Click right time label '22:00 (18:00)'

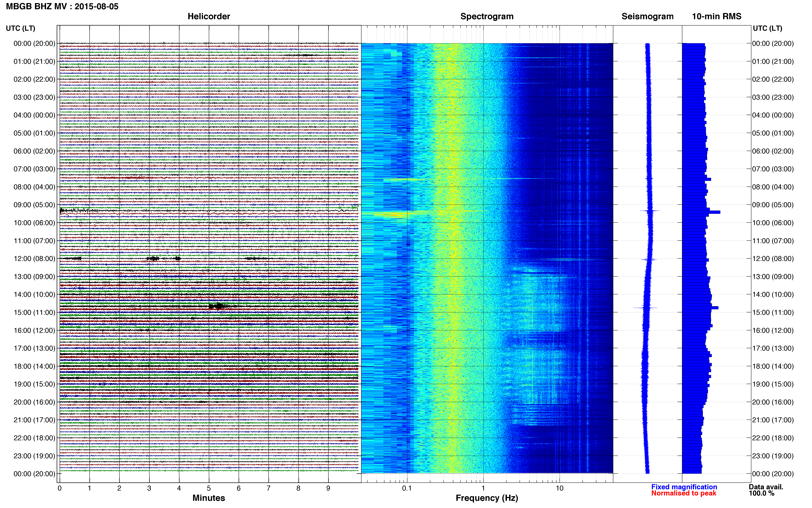(x=773, y=438)
